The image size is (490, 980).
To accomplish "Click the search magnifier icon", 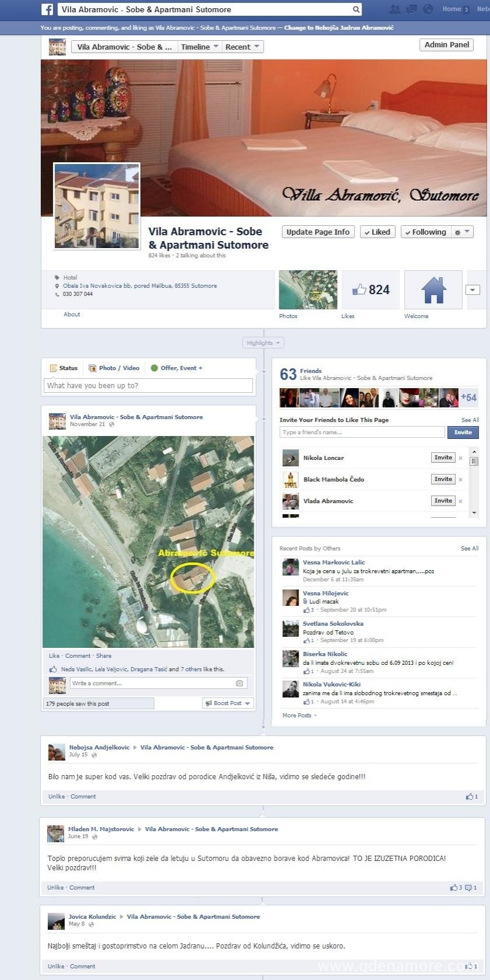I will (x=356, y=9).
